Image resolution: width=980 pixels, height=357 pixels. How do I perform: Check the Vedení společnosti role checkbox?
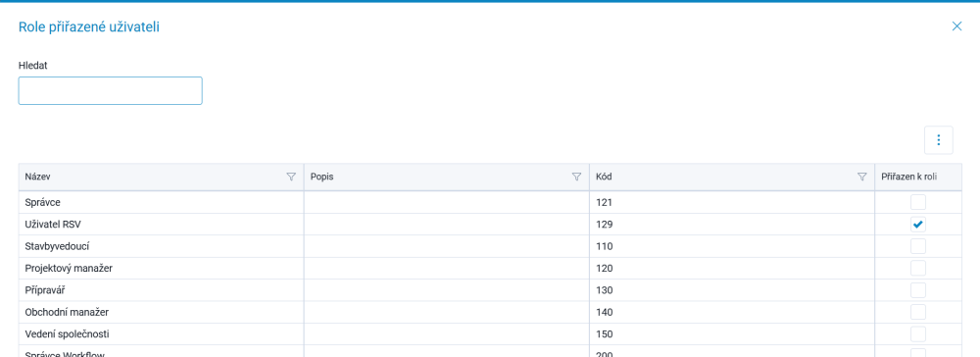point(917,333)
